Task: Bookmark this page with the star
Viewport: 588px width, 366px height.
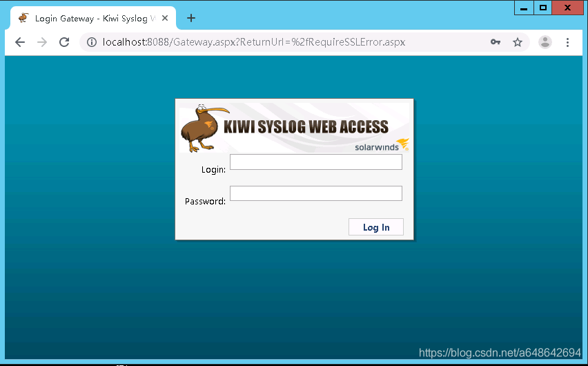Action: click(518, 42)
